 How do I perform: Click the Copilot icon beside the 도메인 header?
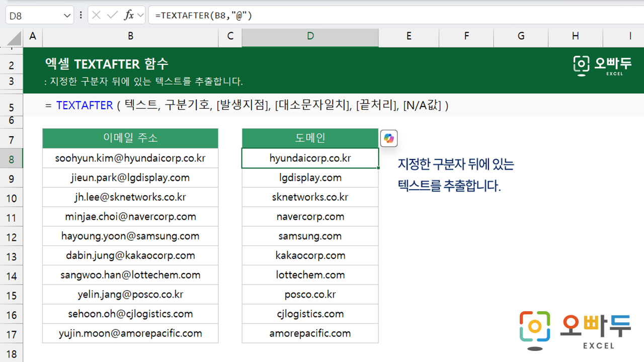[x=389, y=138]
